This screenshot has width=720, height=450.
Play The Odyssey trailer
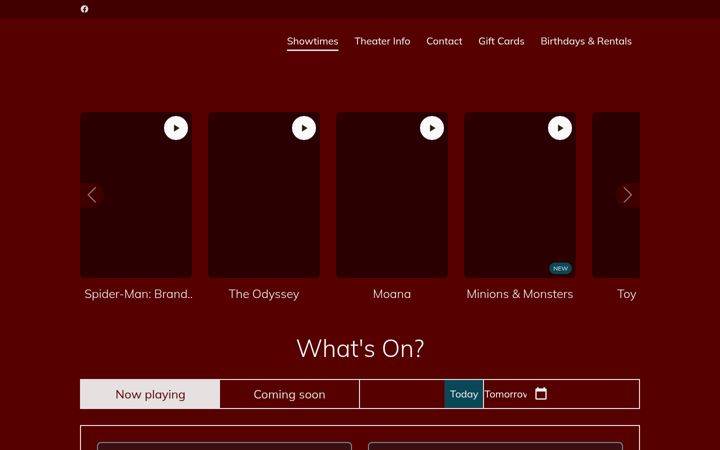tap(304, 128)
